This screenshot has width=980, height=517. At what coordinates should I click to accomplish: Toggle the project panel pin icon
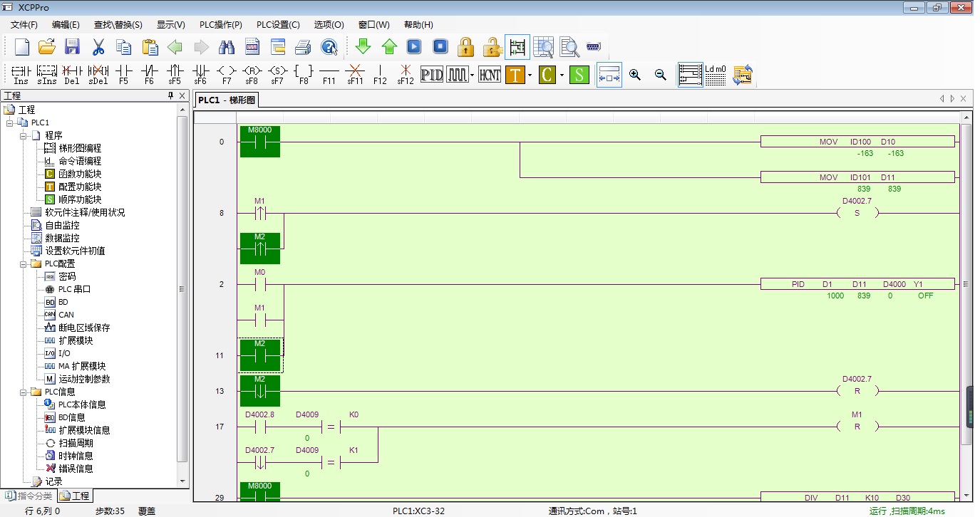(170, 95)
